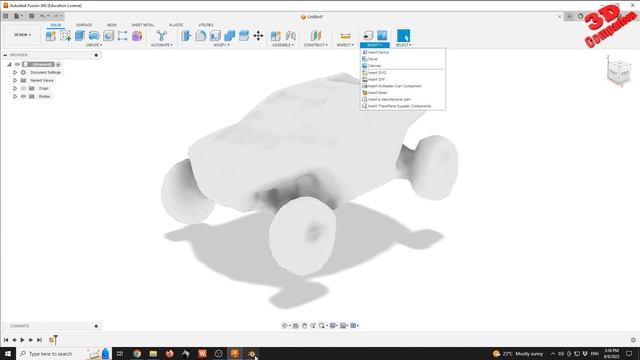640x360 pixels.
Task: Click the Automate tool icon
Action: click(x=162, y=36)
